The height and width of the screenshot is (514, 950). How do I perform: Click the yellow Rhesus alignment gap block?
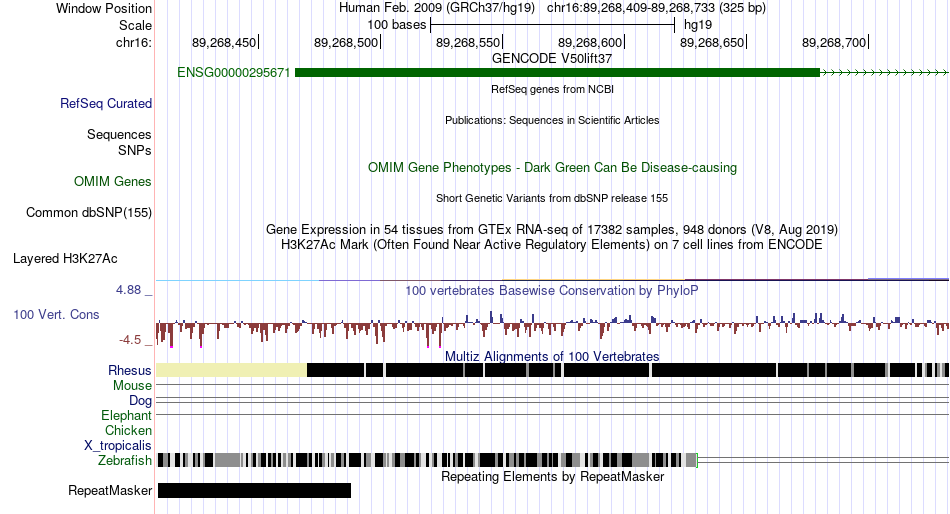(x=231, y=370)
